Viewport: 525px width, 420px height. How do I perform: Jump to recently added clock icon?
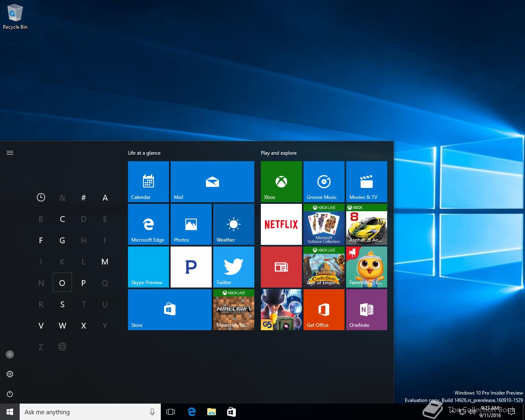(41, 198)
